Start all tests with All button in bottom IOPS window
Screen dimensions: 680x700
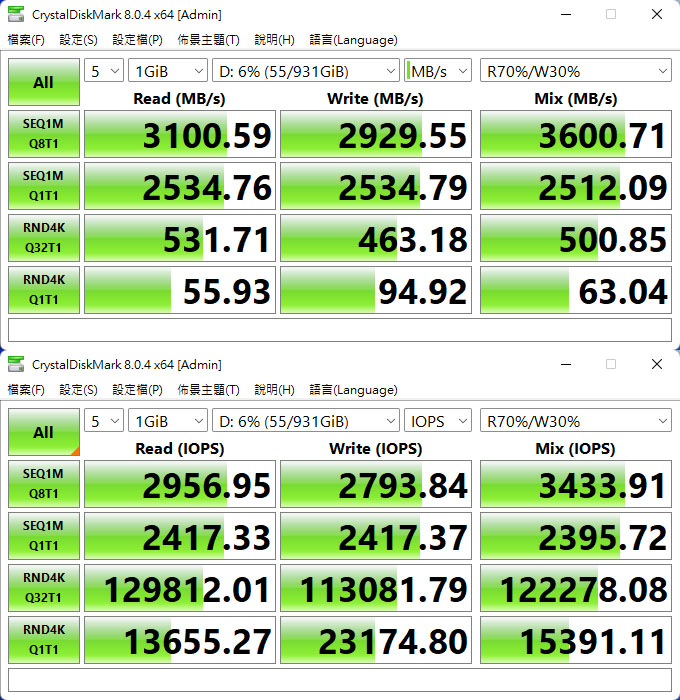44,432
